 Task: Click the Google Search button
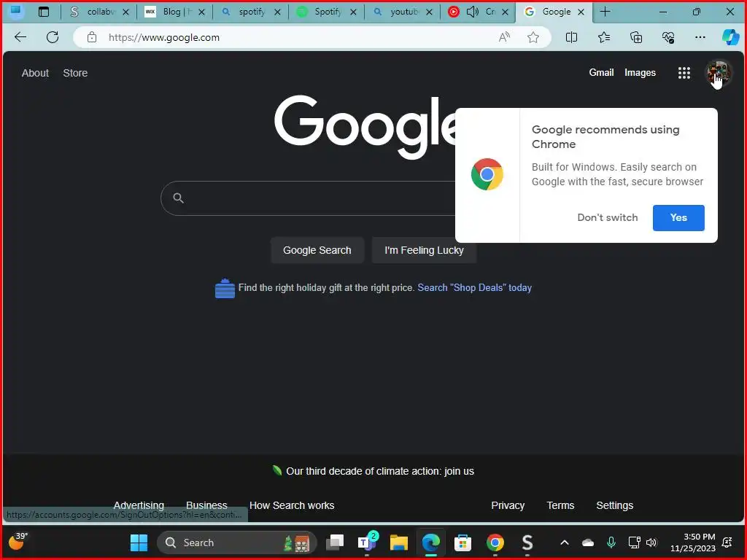(x=317, y=250)
